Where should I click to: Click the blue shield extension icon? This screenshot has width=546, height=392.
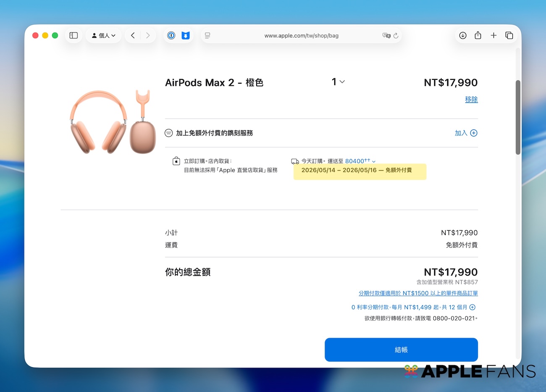pyautogui.click(x=185, y=35)
